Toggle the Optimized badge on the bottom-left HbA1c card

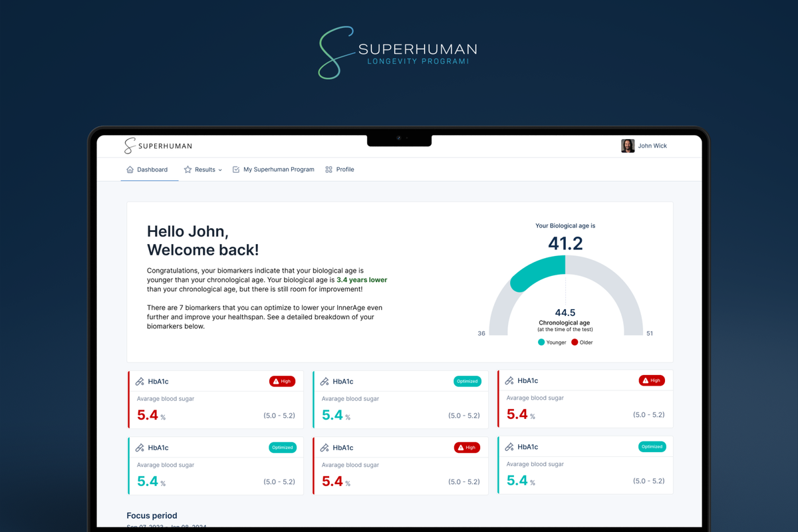pyautogui.click(x=282, y=448)
